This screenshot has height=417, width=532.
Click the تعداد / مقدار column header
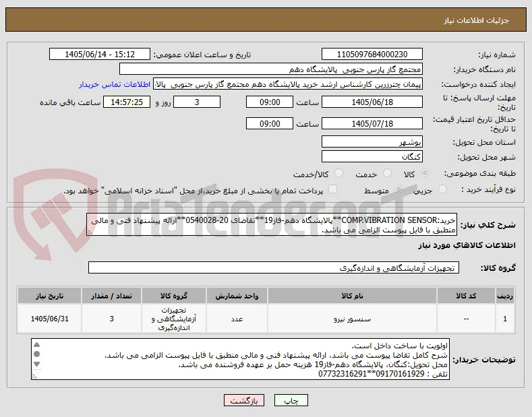112,296
